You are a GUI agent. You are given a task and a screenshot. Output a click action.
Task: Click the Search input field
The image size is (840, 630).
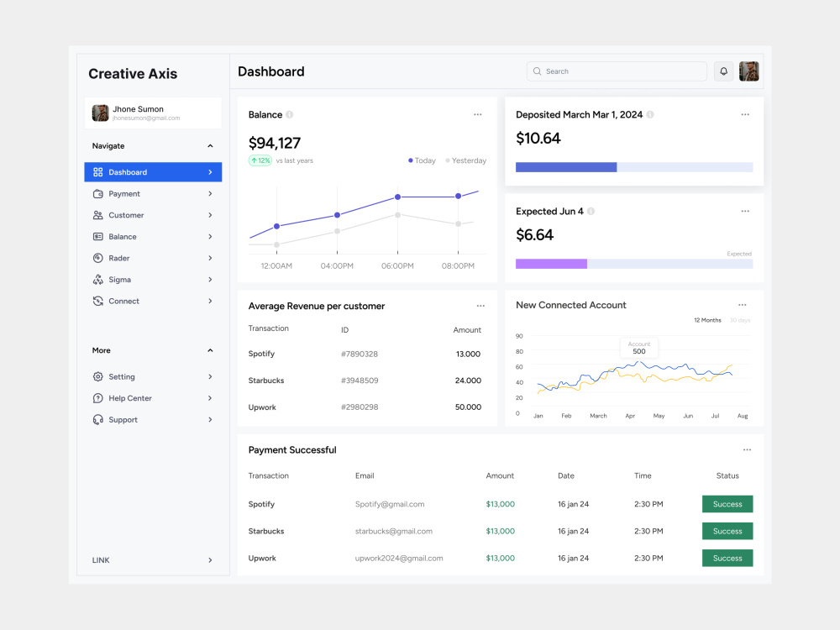point(617,71)
